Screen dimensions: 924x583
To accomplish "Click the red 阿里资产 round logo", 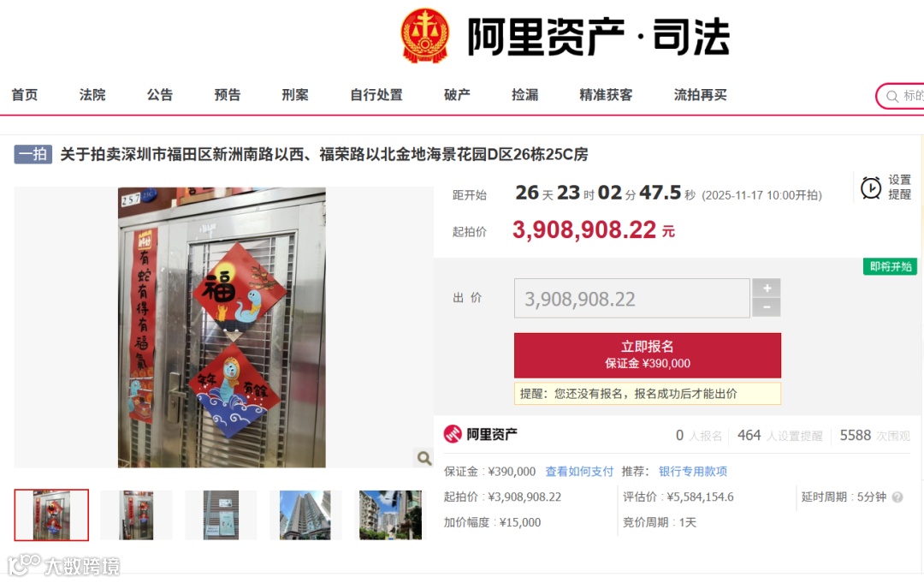I will pyautogui.click(x=453, y=434).
